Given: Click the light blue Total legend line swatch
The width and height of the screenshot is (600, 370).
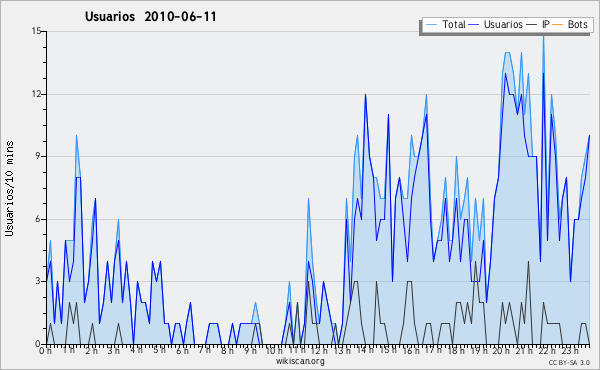Looking at the screenshot, I should pyautogui.click(x=432, y=25).
